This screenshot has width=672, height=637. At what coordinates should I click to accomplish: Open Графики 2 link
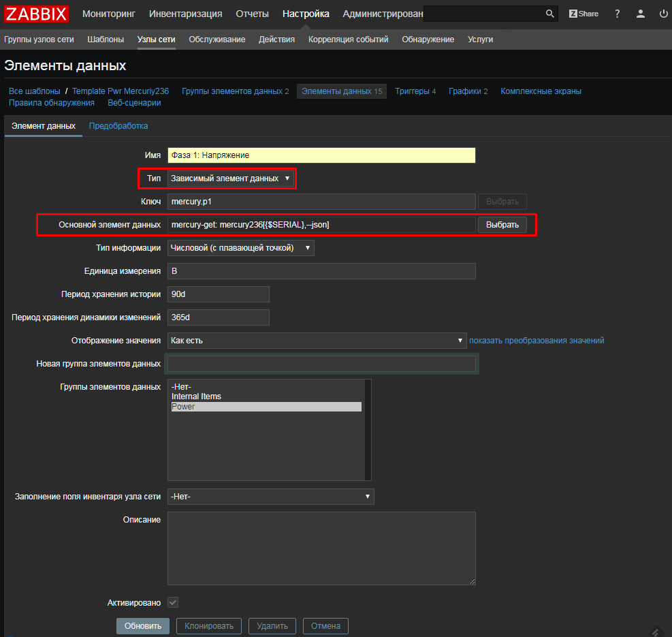tap(468, 91)
